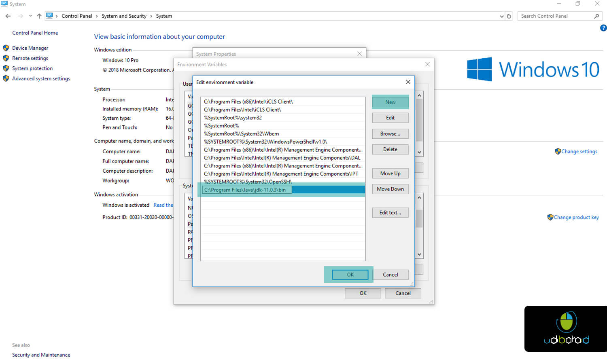
Task: Open recent locations dropdown arrow
Action: tap(30, 16)
